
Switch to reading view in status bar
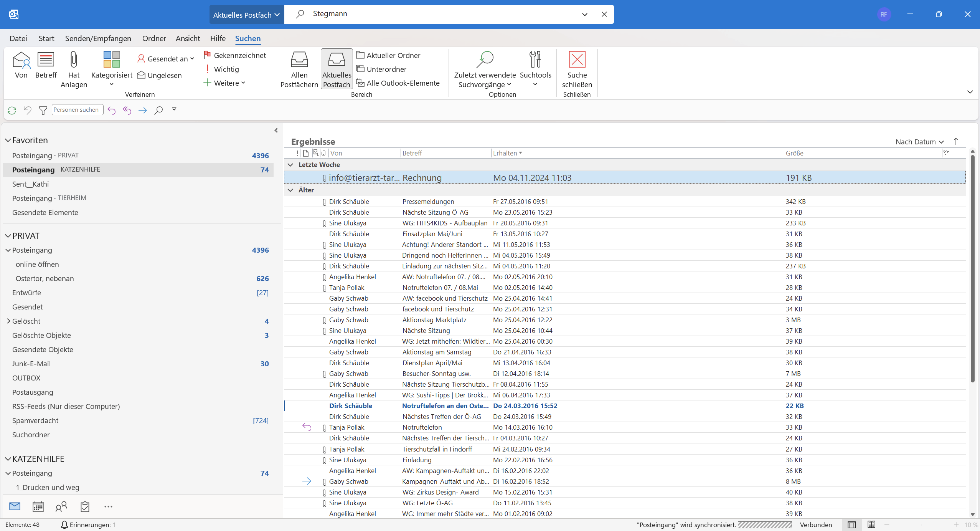(x=871, y=524)
